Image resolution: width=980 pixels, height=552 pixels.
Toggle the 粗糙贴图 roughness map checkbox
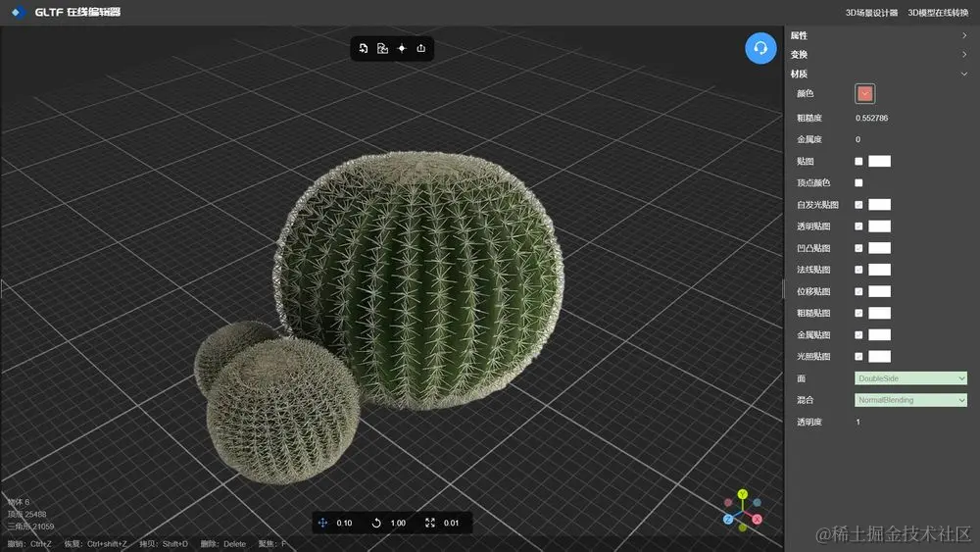[858, 313]
